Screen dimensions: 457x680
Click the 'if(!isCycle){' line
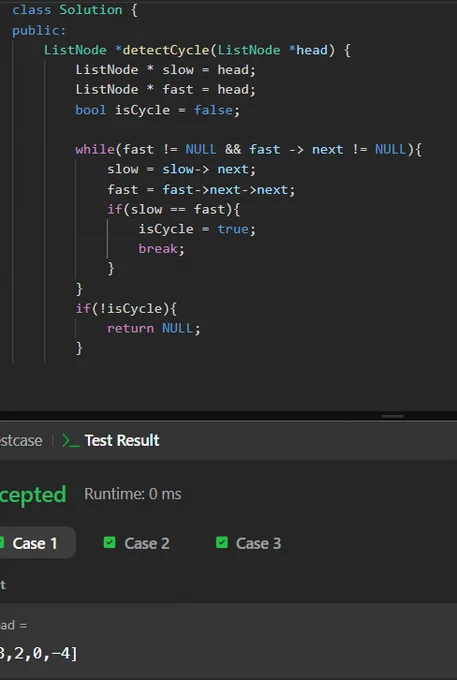[126, 309]
